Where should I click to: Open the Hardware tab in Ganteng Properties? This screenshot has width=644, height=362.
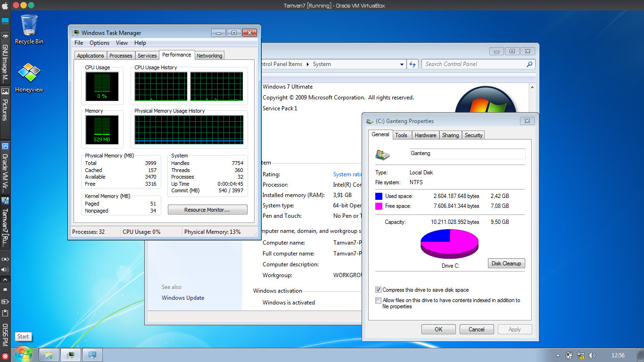tap(425, 135)
